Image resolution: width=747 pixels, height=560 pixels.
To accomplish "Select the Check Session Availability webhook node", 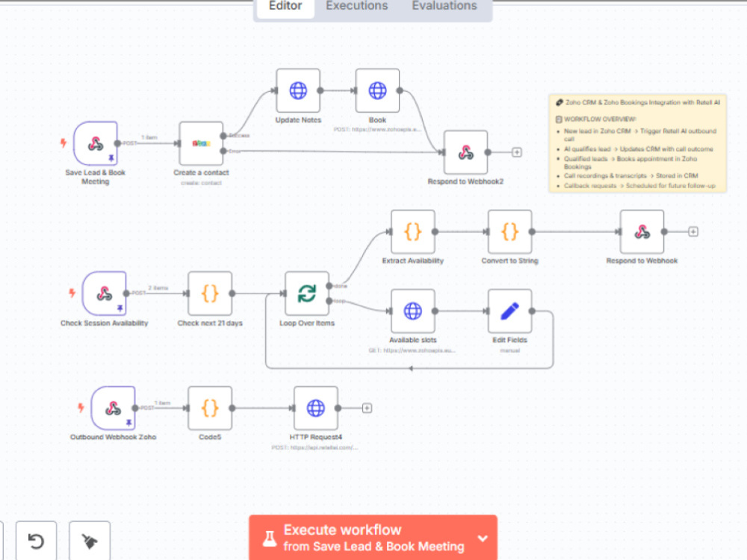I will point(105,293).
